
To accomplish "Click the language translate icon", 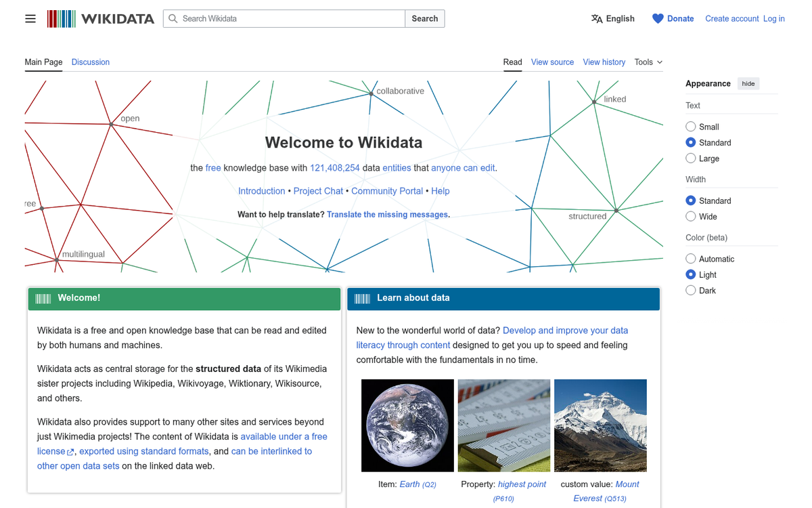I will pos(597,19).
